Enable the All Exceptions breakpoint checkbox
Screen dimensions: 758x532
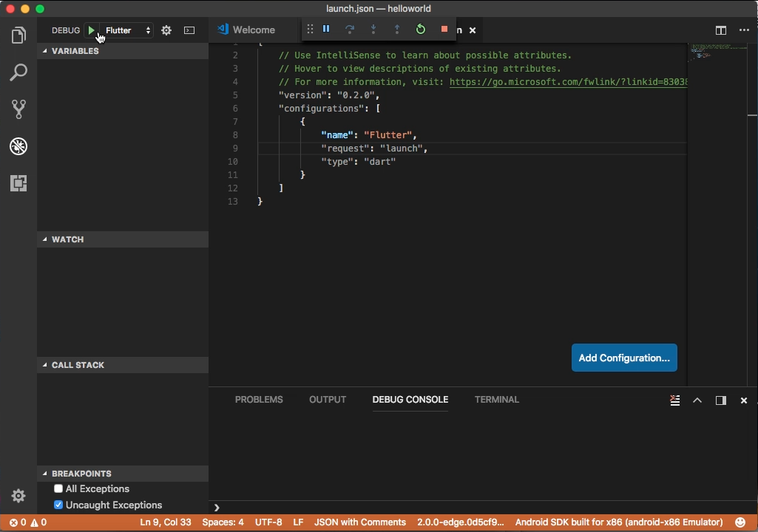58,488
